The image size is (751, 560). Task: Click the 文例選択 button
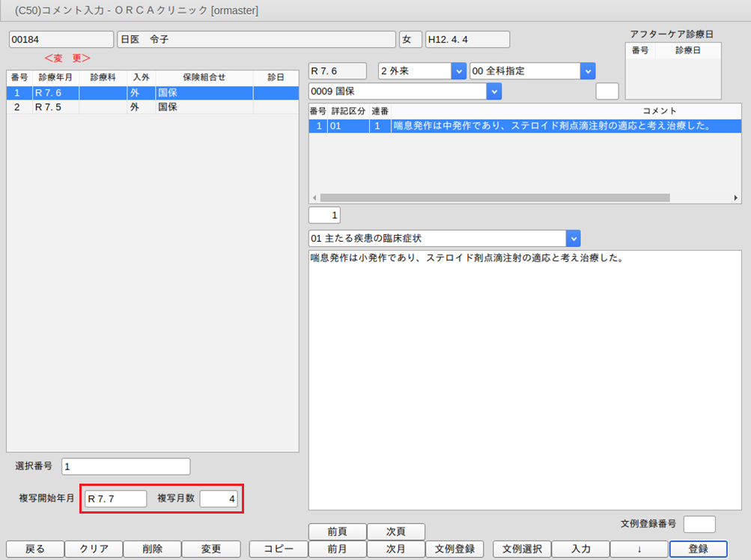[x=521, y=549]
